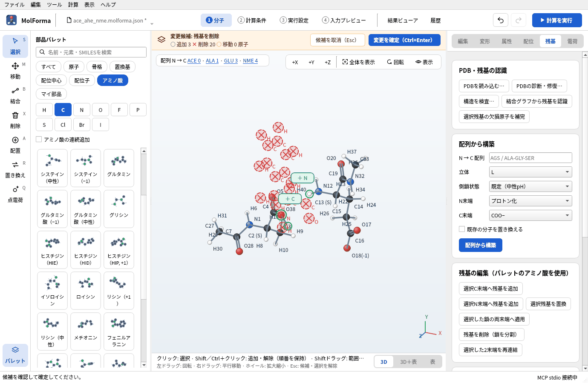
Task: Choose the 点電荷 (point charge) tool
Action: coord(15,194)
